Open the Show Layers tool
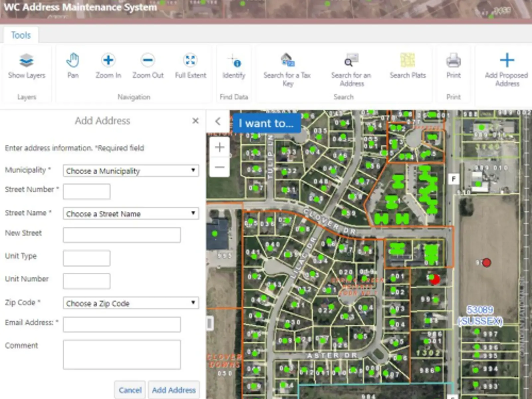The height and width of the screenshot is (399, 532). click(x=27, y=66)
